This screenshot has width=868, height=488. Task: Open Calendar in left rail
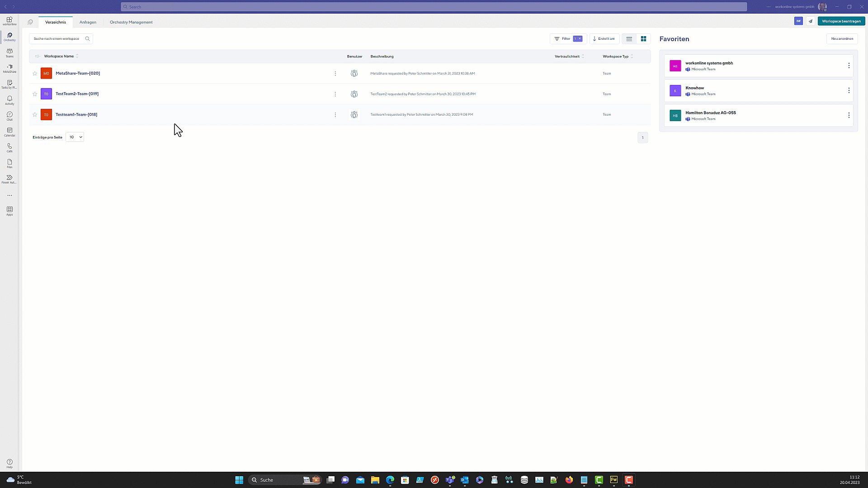9,132
